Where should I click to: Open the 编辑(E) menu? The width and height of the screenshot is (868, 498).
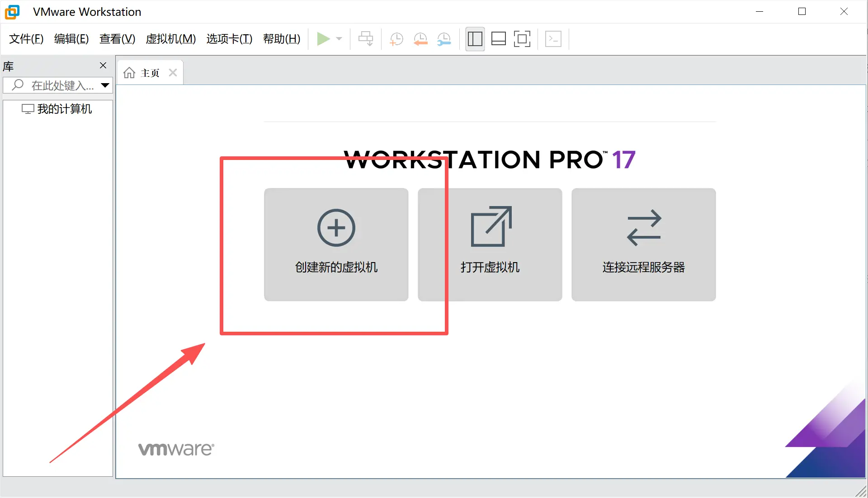point(71,39)
